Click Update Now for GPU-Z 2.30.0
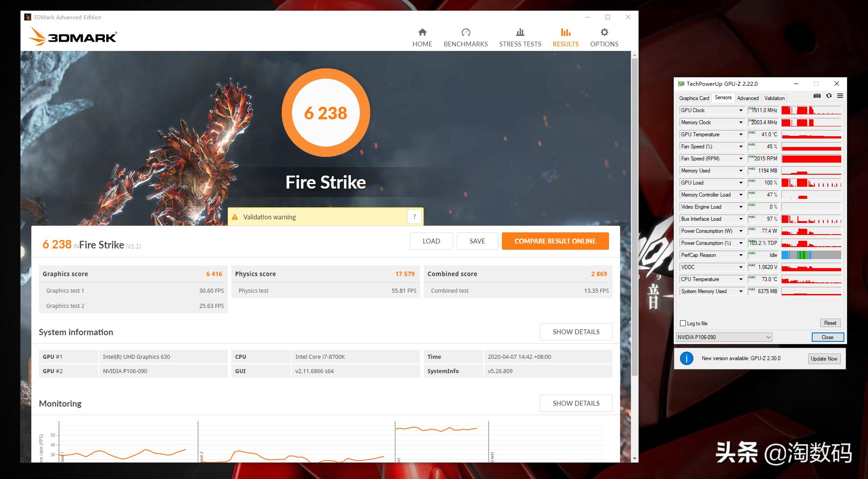Screen dimensions: 868x479 pos(824,359)
